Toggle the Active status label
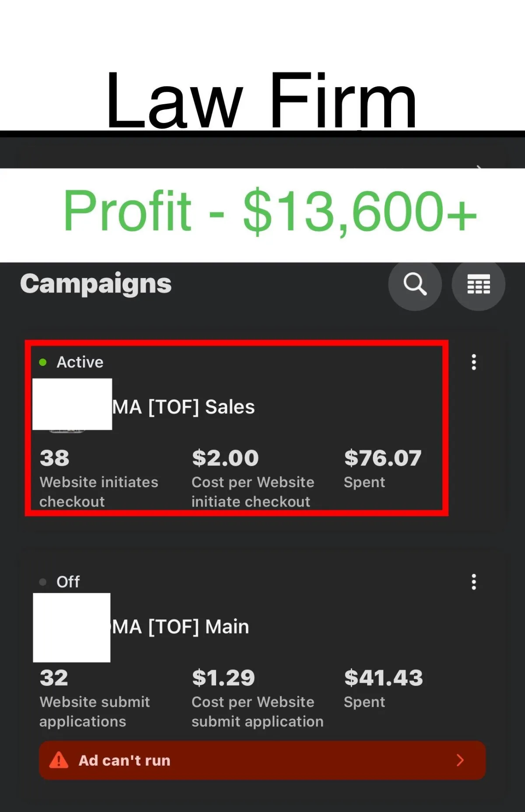Image resolution: width=525 pixels, height=812 pixels. coord(80,362)
